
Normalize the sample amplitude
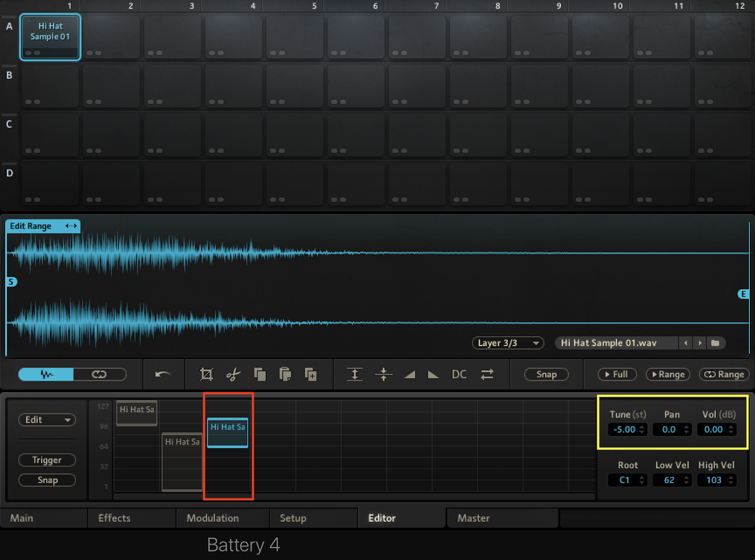[x=355, y=374]
